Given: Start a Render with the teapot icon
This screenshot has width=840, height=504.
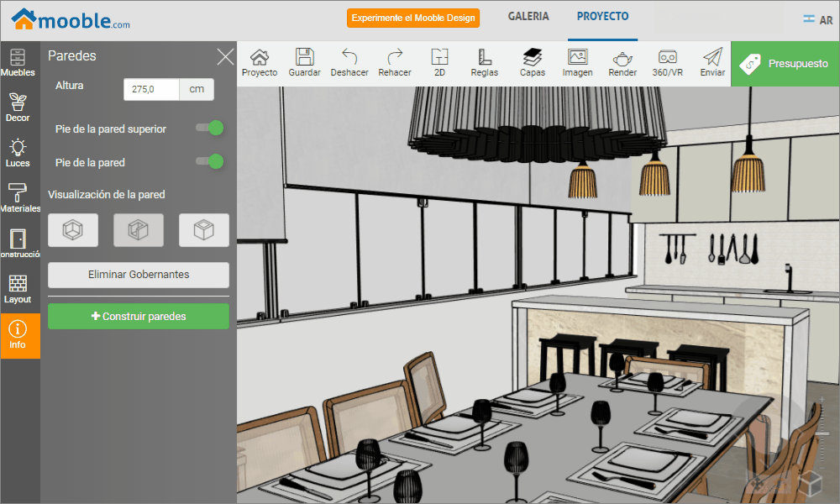Looking at the screenshot, I should [x=622, y=63].
